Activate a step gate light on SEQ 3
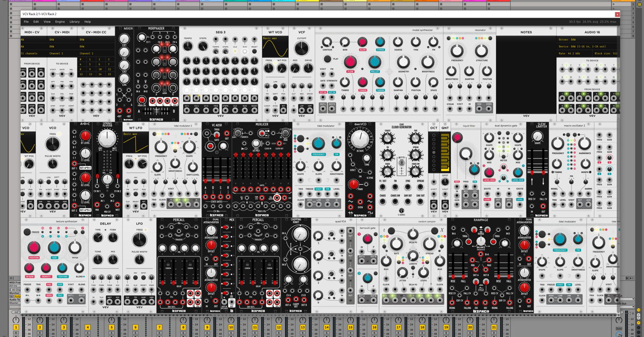This screenshot has height=337, width=644. pyautogui.click(x=187, y=90)
